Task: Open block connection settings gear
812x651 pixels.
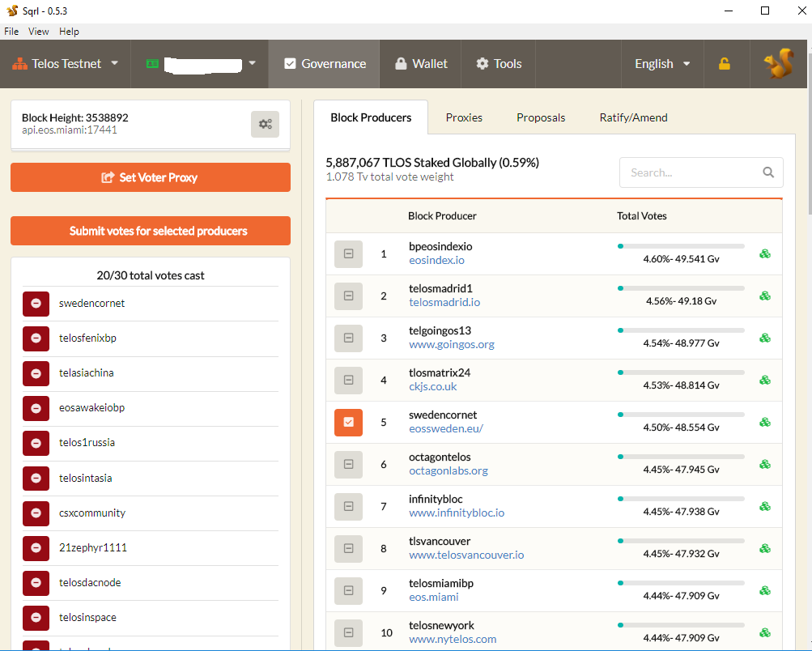Action: [x=266, y=125]
